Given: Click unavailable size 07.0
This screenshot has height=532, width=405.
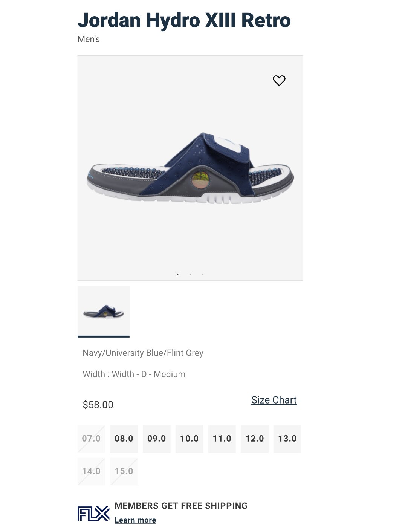Looking at the screenshot, I should [x=91, y=439].
